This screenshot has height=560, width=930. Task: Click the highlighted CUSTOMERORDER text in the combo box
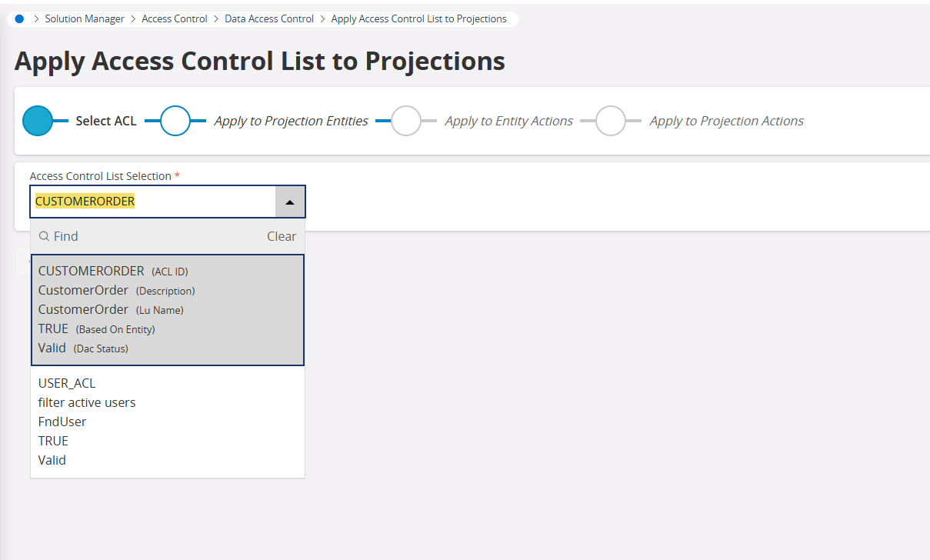[x=85, y=201]
